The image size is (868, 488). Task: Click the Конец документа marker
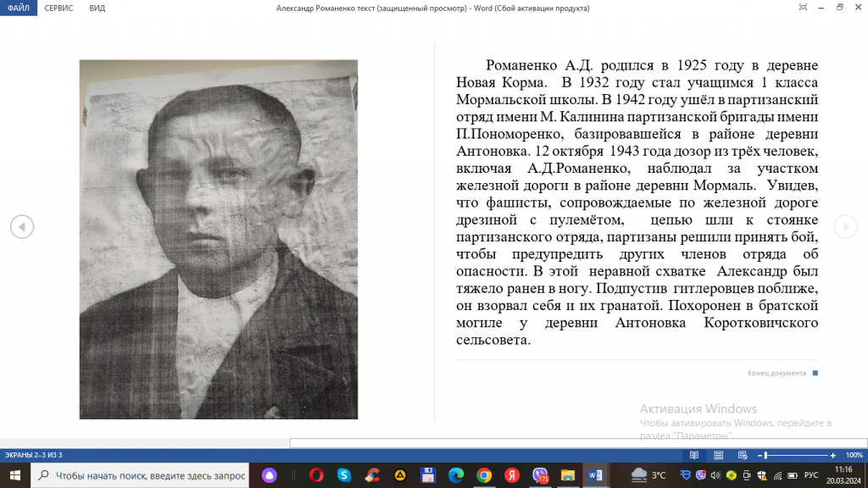pos(782,373)
